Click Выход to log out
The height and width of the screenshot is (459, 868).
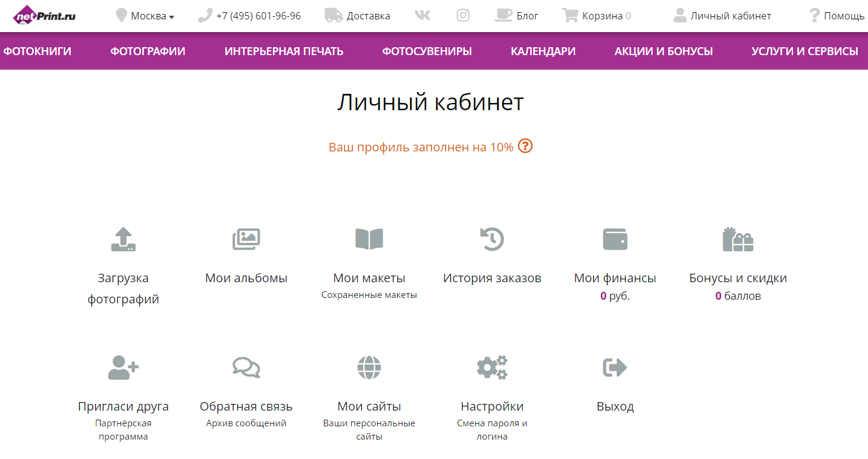(615, 406)
